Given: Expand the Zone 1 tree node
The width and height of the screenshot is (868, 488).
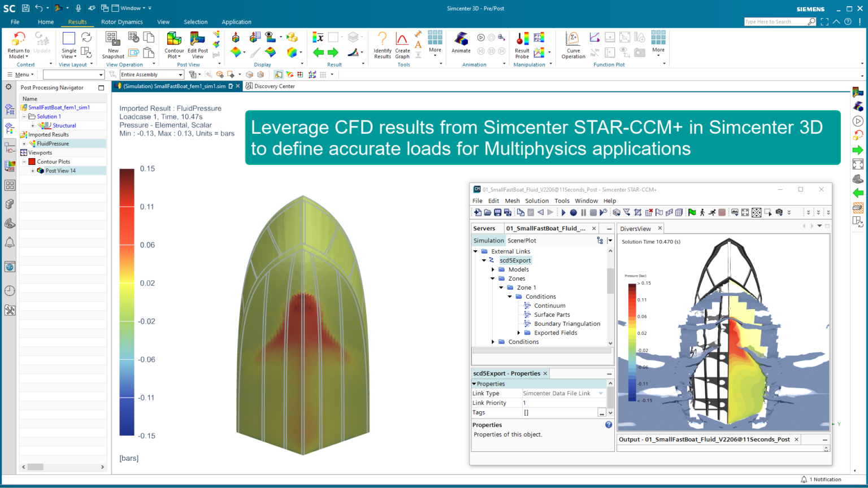Looking at the screenshot, I should tap(501, 287).
